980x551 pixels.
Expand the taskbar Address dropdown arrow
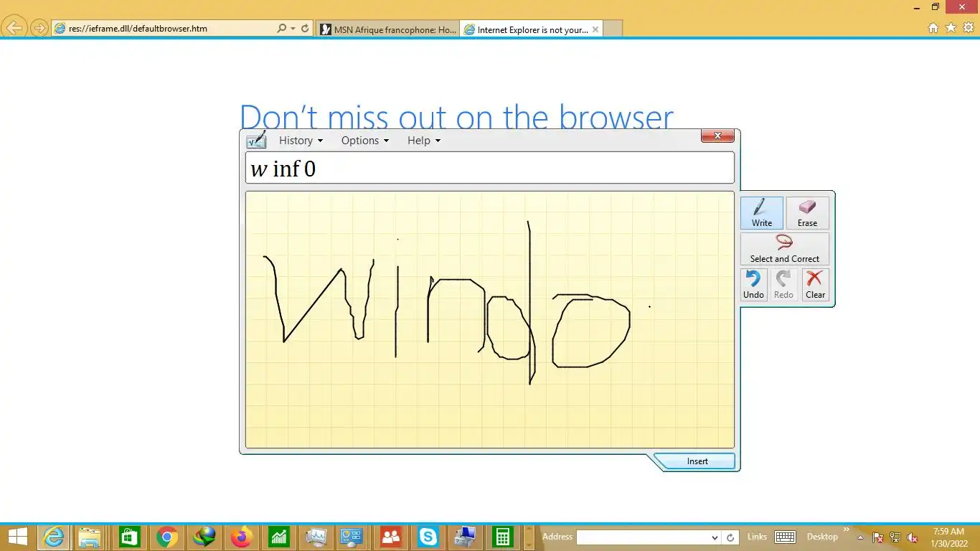715,537
